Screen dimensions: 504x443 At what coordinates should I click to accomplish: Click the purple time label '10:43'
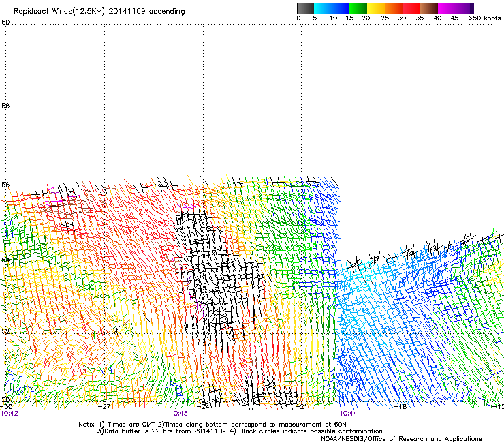point(178,414)
